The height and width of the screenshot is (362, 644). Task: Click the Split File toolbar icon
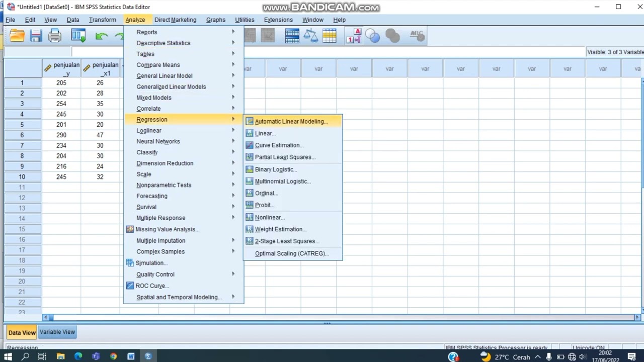(292, 36)
